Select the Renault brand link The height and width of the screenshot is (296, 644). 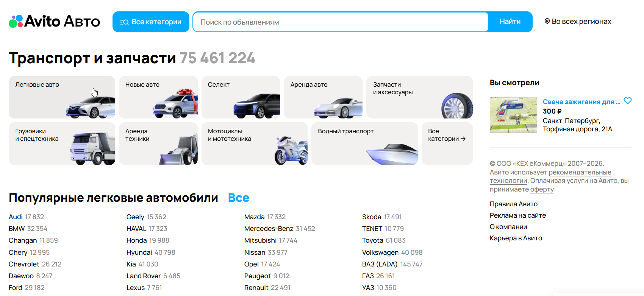256,288
